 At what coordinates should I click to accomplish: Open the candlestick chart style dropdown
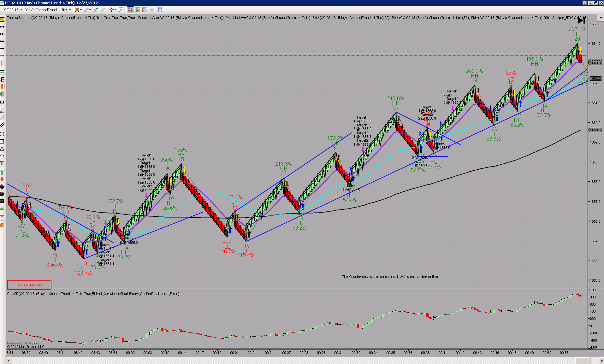pyautogui.click(x=78, y=10)
